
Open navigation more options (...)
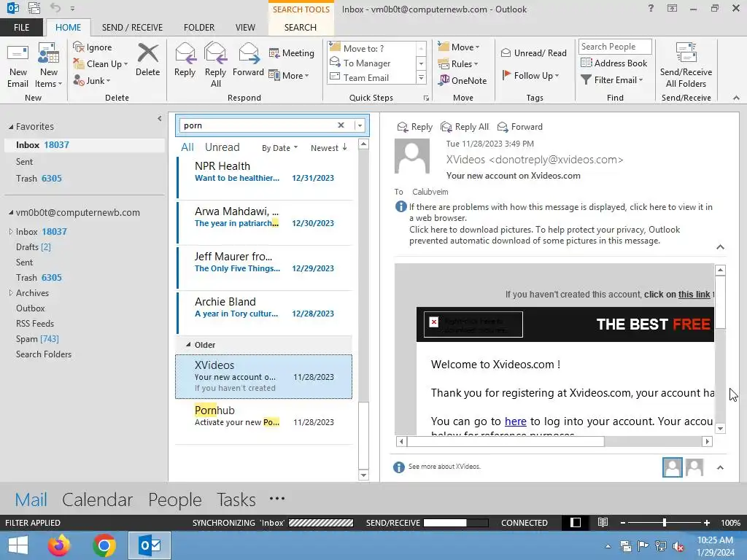pyautogui.click(x=276, y=499)
